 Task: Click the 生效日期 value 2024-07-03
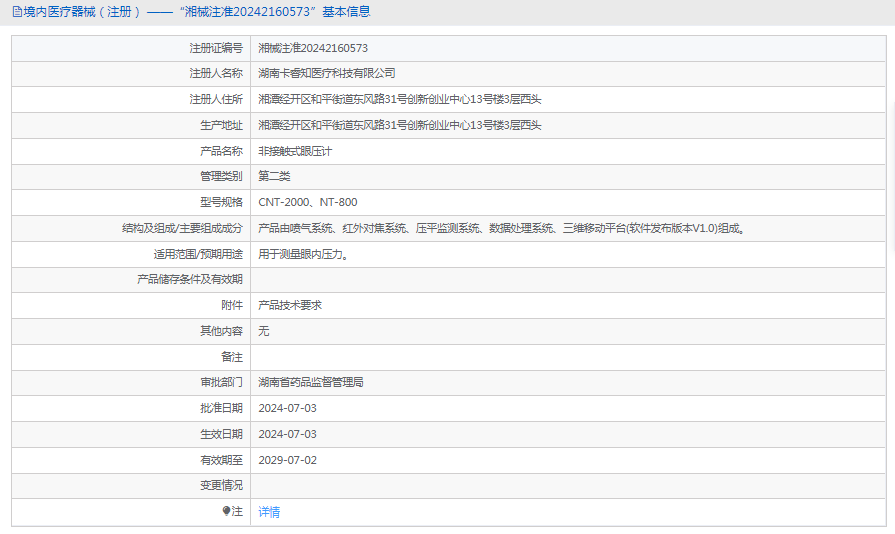pyautogui.click(x=287, y=434)
